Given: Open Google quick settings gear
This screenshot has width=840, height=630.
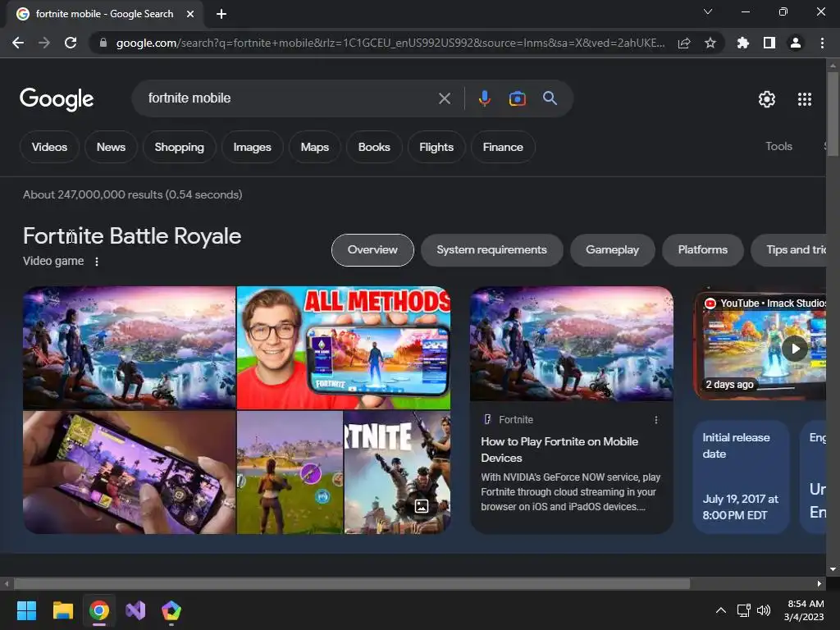Looking at the screenshot, I should pyautogui.click(x=767, y=99).
